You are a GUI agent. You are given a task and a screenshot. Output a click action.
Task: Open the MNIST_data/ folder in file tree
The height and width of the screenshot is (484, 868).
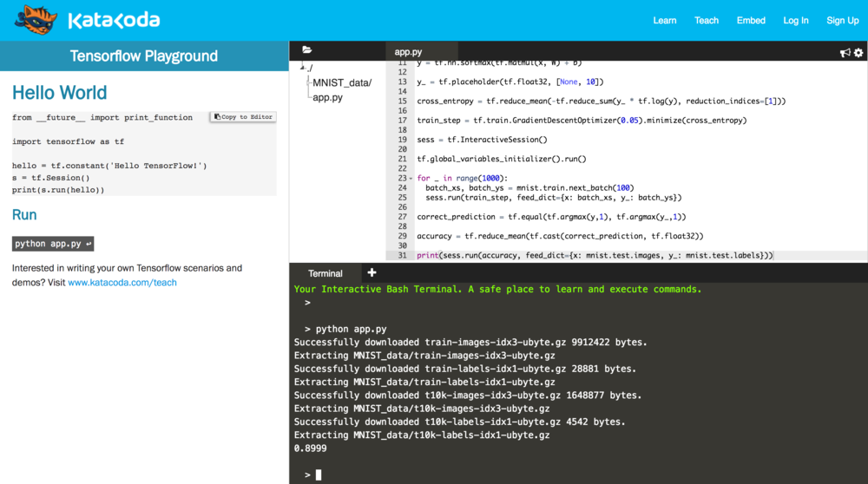click(342, 83)
